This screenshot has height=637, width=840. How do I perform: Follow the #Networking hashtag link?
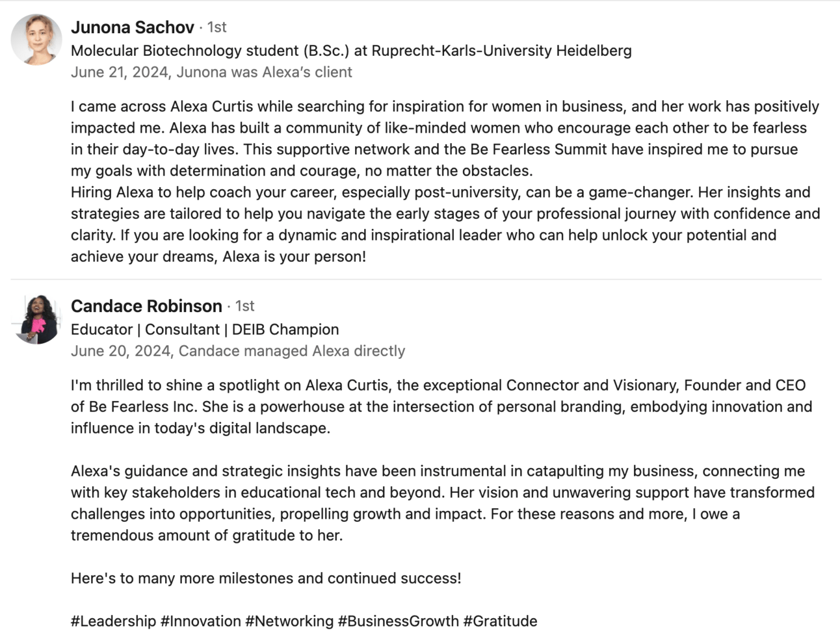pyautogui.click(x=289, y=621)
